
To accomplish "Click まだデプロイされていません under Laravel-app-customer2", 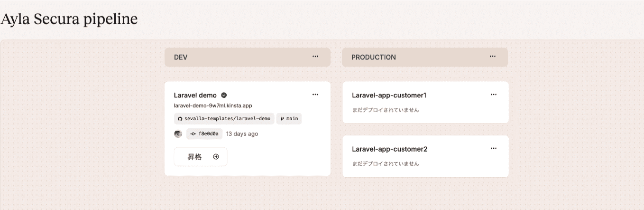I will 386,163.
